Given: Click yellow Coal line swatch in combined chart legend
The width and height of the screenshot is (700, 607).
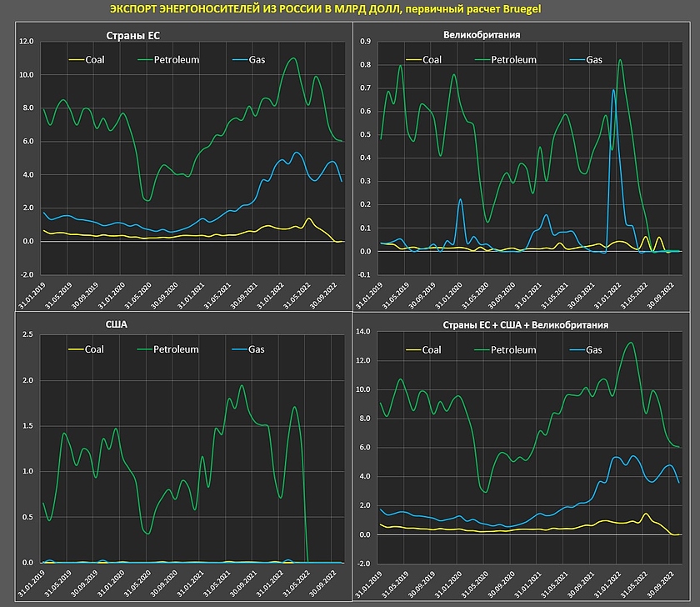Looking at the screenshot, I should (412, 350).
